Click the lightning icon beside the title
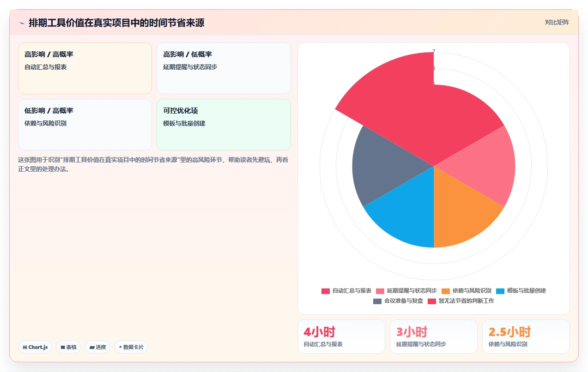Image resolution: width=588 pixels, height=372 pixels. pos(22,23)
